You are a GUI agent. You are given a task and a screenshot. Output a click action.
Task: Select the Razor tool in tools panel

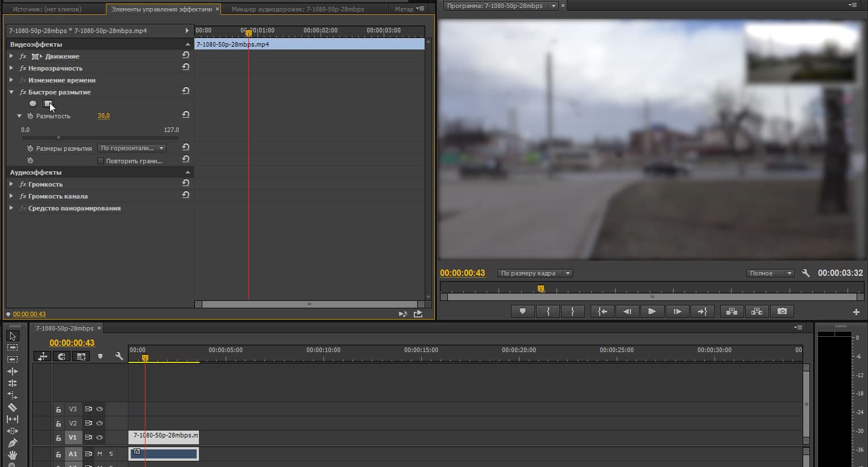pyautogui.click(x=12, y=407)
